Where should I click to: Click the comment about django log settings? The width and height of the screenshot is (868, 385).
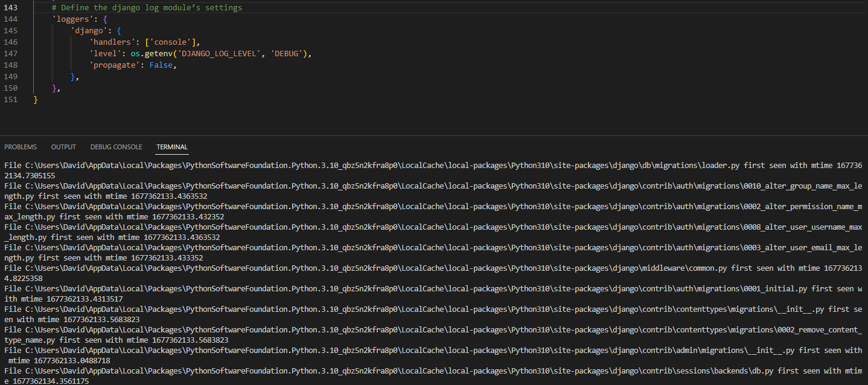pos(147,8)
